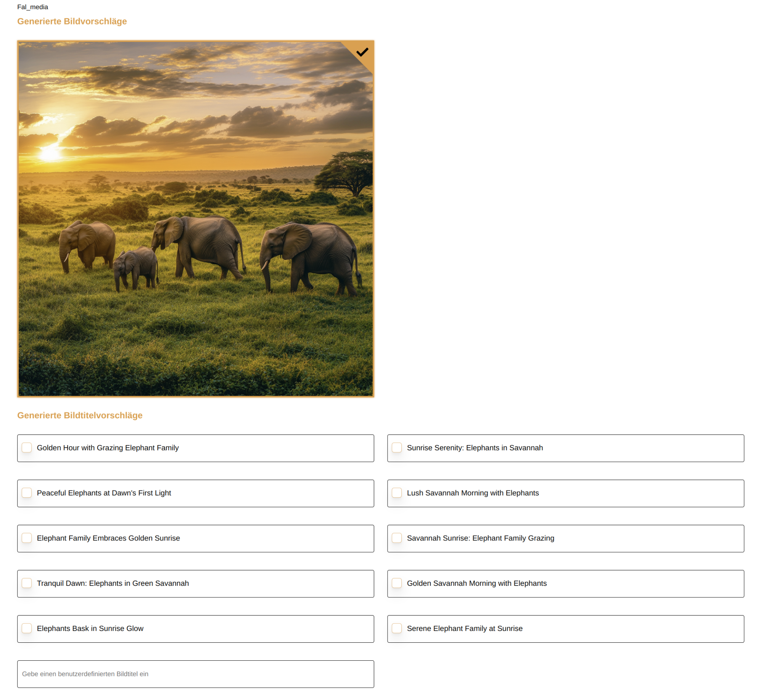Check 'Golden Savannah Morning with Elephants' box

397,583
